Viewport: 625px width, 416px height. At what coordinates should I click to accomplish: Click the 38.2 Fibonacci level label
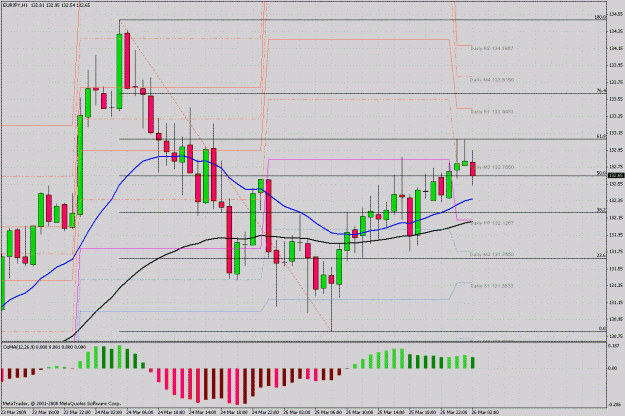click(x=601, y=210)
